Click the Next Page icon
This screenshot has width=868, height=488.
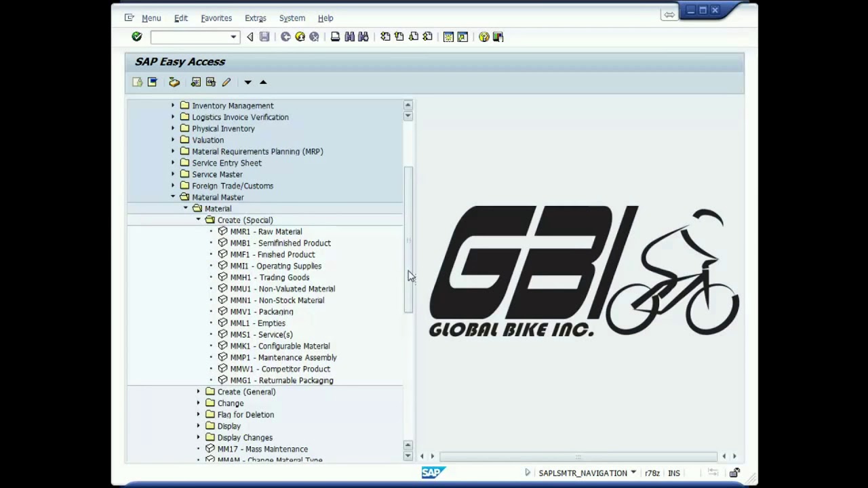413,37
